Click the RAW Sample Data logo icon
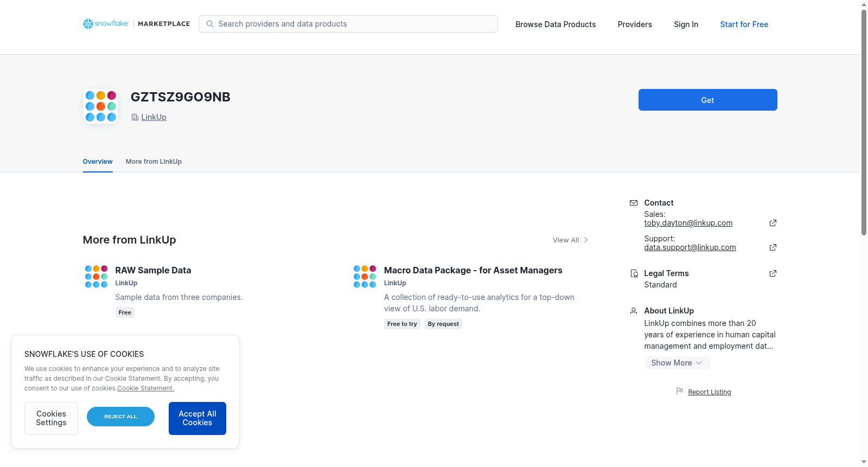The image size is (868, 467). (96, 277)
